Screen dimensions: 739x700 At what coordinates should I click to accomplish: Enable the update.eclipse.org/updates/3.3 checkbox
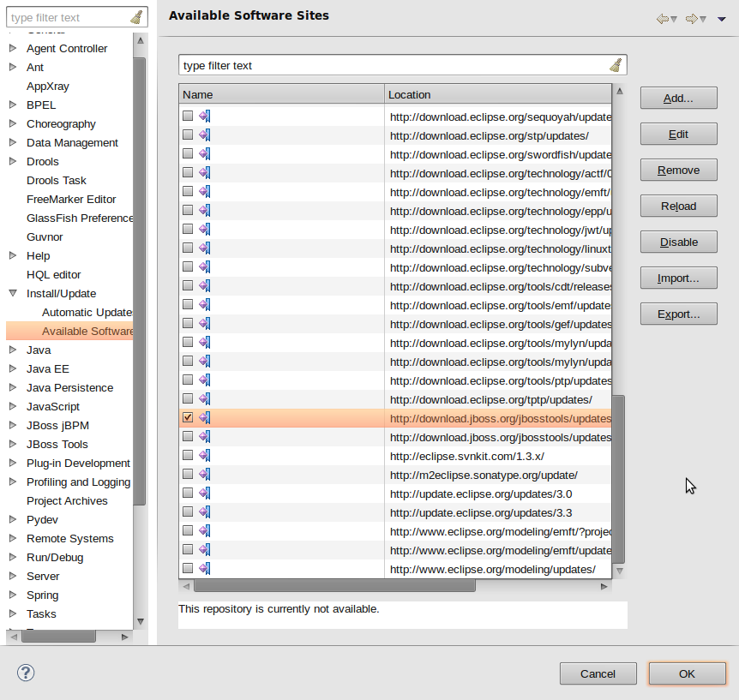coord(188,512)
